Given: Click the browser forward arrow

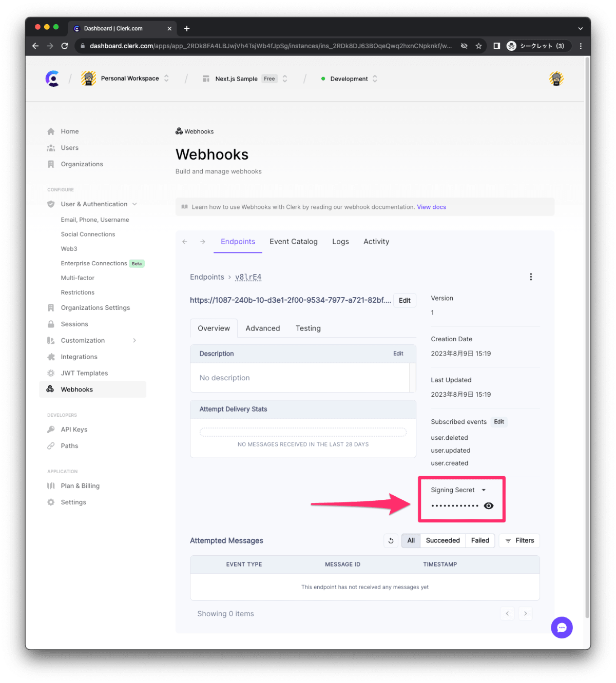Looking at the screenshot, I should click(x=50, y=46).
